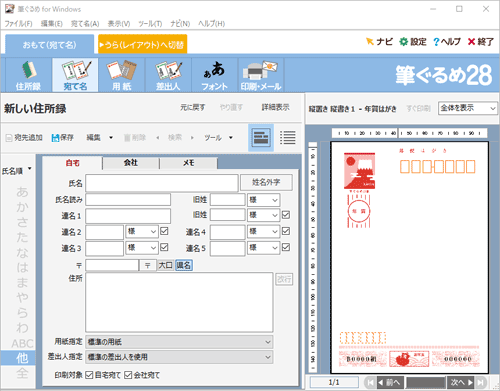Click the ナビ navigation arrow icon
This screenshot has height=391, width=500.
(x=369, y=41)
